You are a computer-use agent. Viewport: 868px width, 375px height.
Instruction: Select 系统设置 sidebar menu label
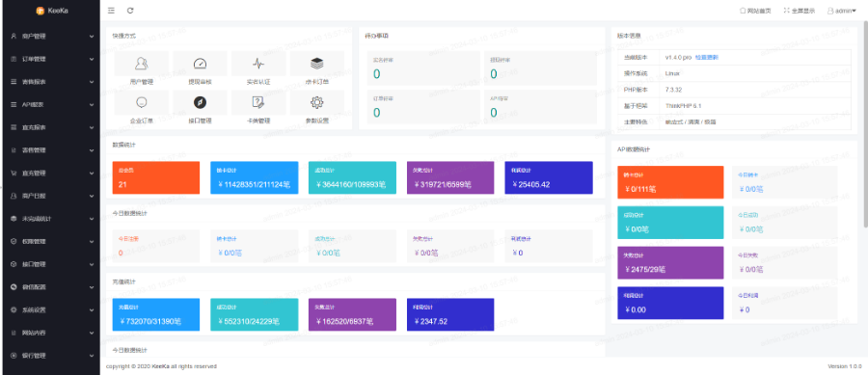tap(34, 309)
